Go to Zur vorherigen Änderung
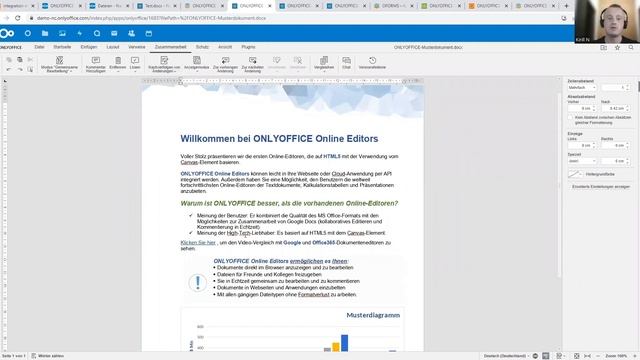 coord(225,64)
